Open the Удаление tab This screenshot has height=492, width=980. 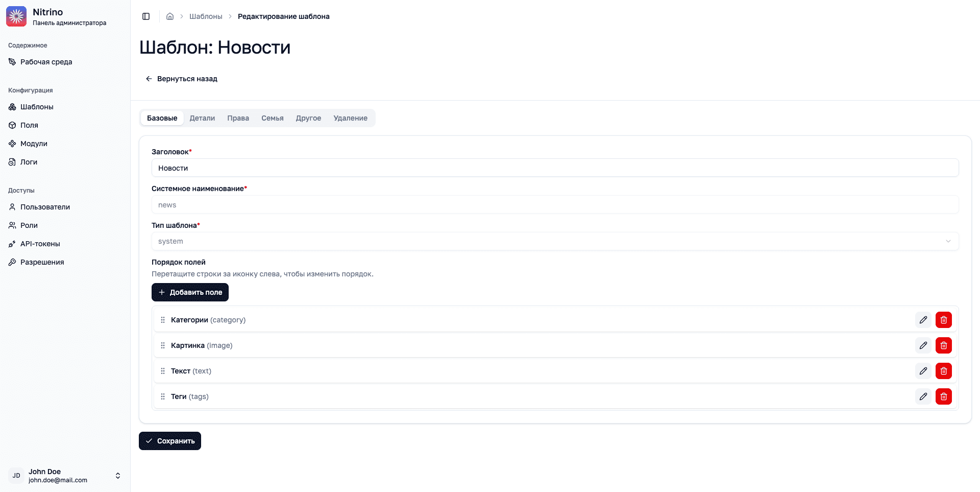click(x=351, y=118)
